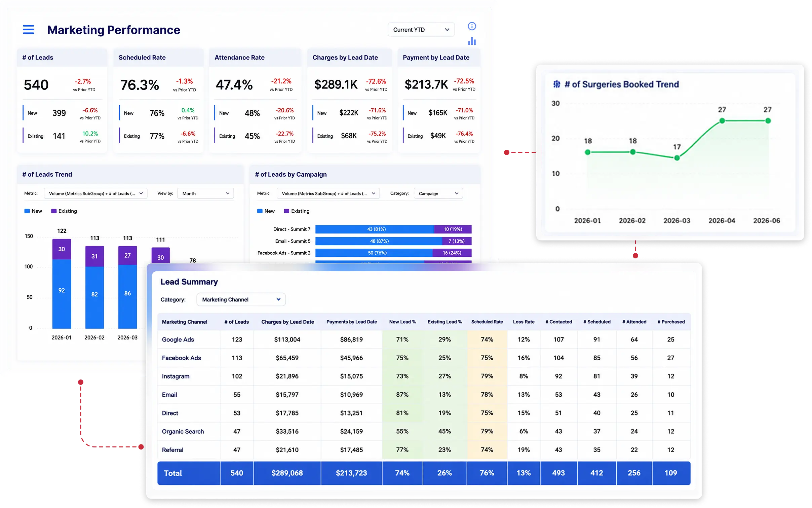Image resolution: width=812 pixels, height=508 pixels.
Task: Click Referral Loss Rate cell 19%
Action: pos(524,450)
